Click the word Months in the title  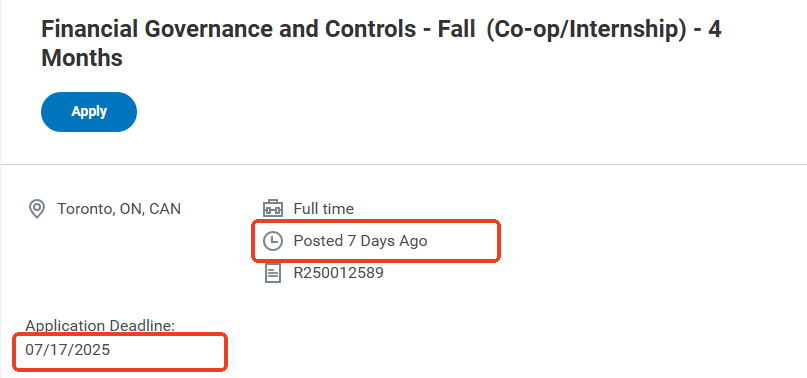point(82,58)
